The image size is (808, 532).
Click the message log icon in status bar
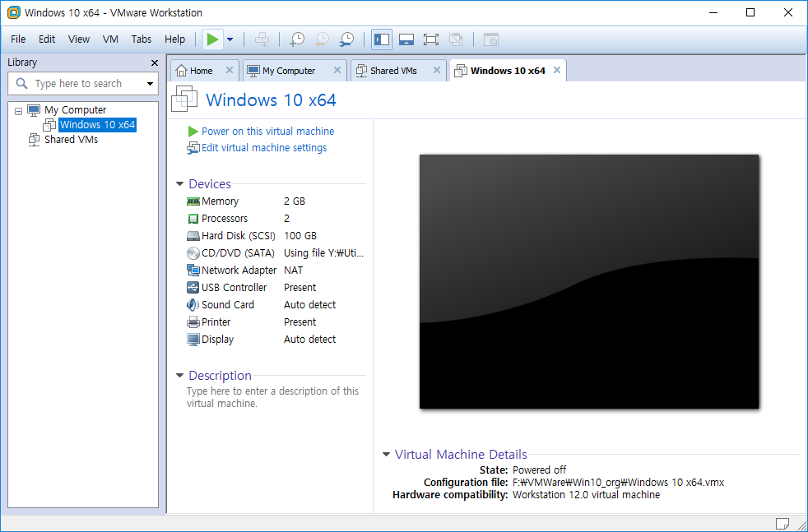[x=782, y=524]
